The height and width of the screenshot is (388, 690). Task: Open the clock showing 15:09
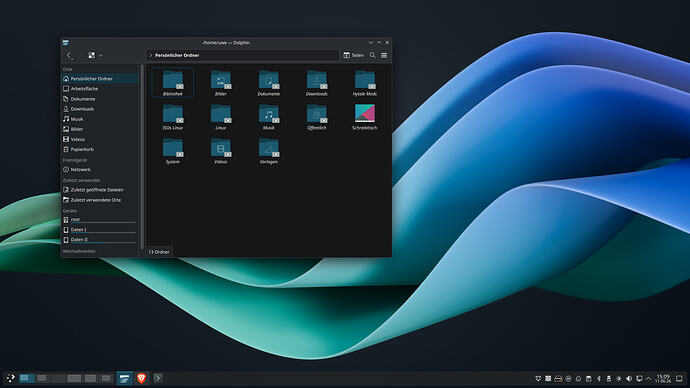pyautogui.click(x=663, y=379)
